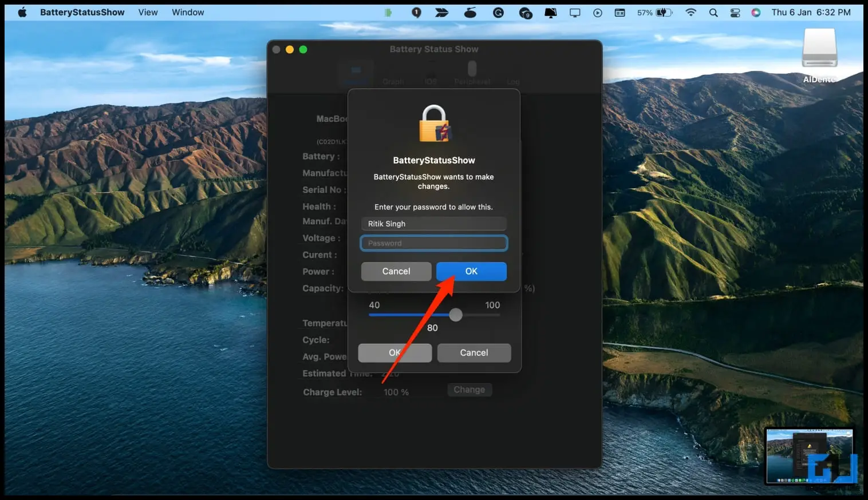Image resolution: width=868 pixels, height=500 pixels.
Task: Click the charge limit slider knob
Action: tap(456, 315)
